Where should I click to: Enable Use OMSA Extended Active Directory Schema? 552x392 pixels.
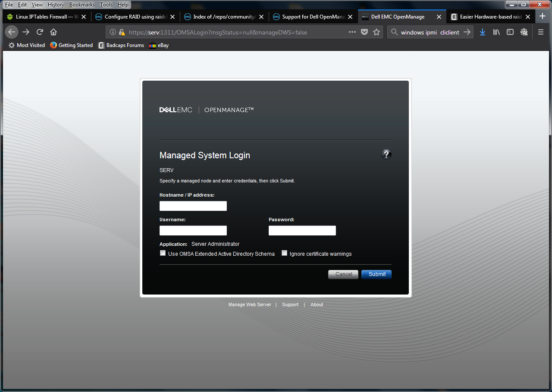[x=163, y=253]
